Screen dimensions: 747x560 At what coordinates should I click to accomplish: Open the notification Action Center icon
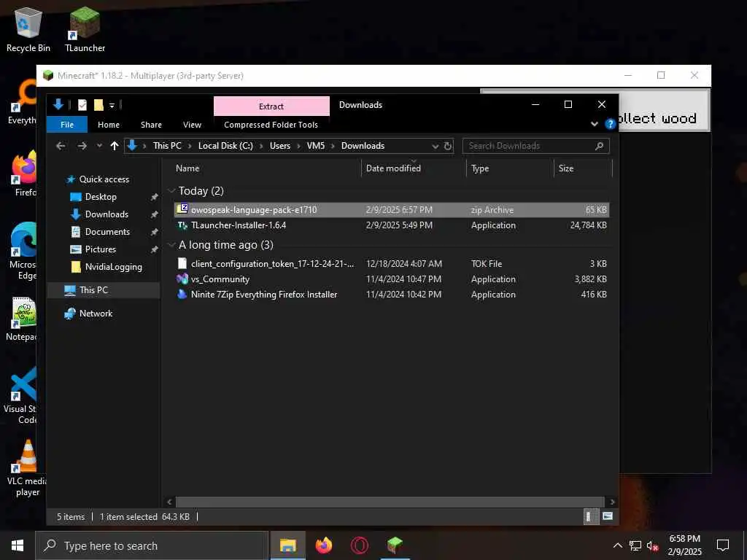[x=723, y=545]
